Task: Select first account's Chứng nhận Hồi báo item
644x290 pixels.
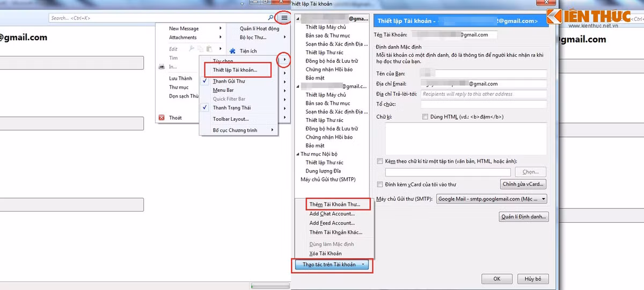Action: 329,69
